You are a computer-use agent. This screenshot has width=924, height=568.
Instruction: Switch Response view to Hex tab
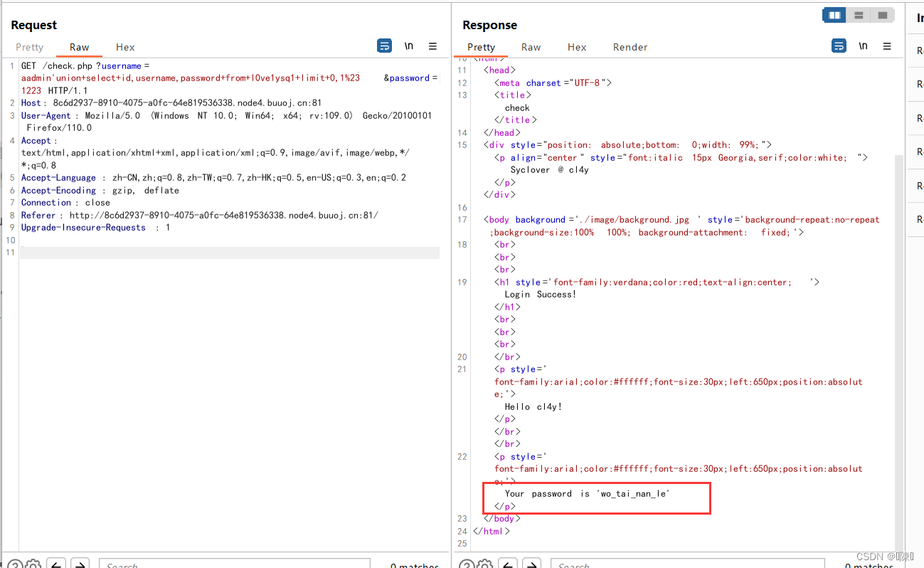[x=577, y=47]
